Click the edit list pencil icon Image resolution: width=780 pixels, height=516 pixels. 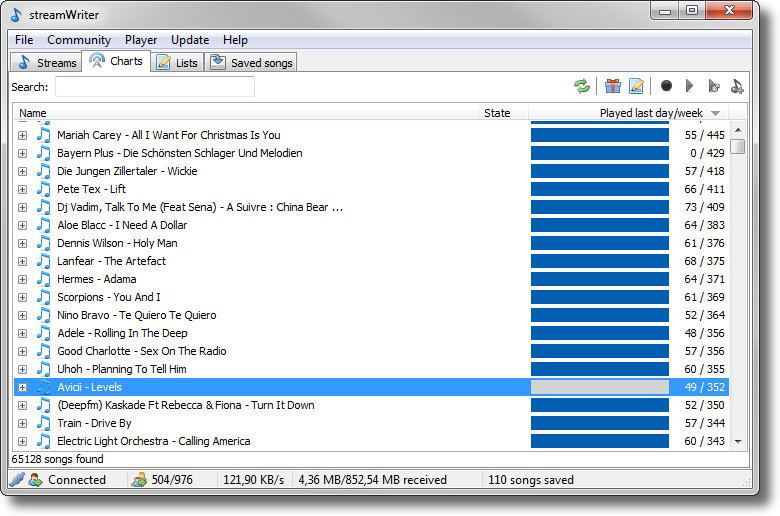coord(636,87)
